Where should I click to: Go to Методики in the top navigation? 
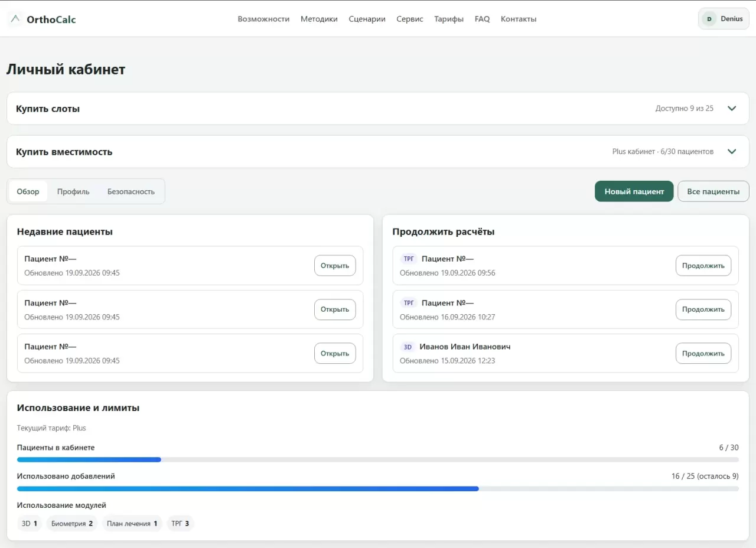coord(319,19)
